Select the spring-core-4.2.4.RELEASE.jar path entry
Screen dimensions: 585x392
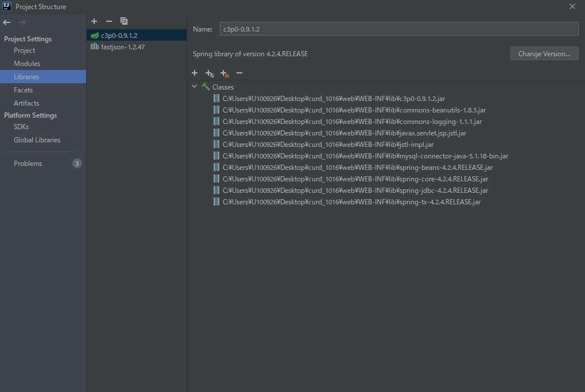point(355,179)
